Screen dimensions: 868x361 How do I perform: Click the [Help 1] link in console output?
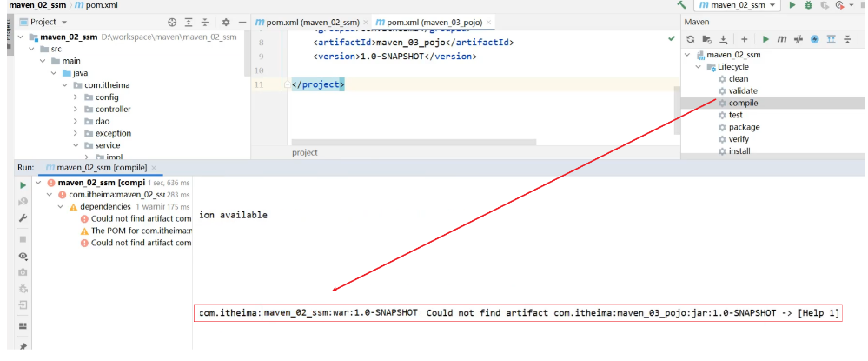pos(818,313)
